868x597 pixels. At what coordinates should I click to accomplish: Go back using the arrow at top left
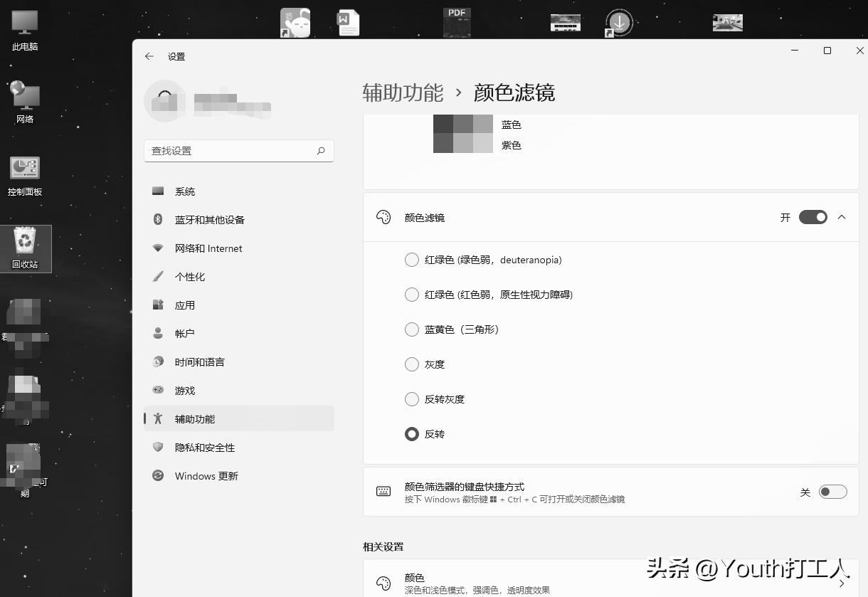(x=149, y=56)
